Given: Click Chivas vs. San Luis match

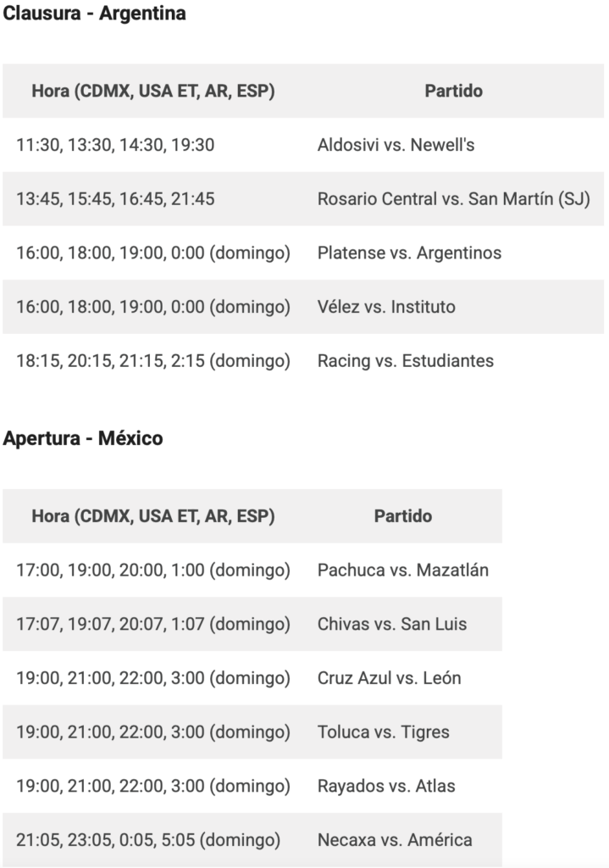Looking at the screenshot, I should 391,624.
